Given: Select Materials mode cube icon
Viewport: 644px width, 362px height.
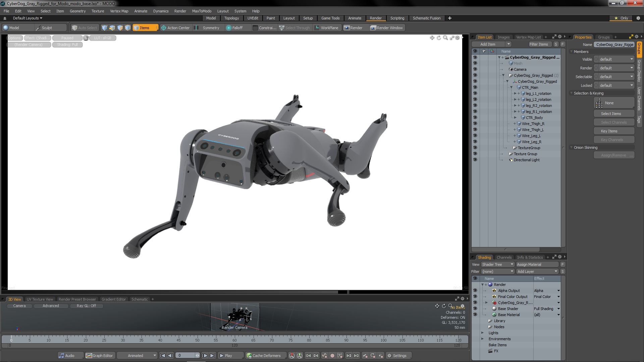Looking at the screenshot, I should 127,28.
